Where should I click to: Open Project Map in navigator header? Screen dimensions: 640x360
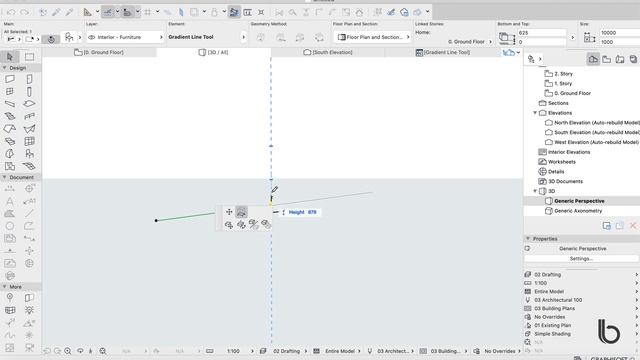tap(593, 59)
